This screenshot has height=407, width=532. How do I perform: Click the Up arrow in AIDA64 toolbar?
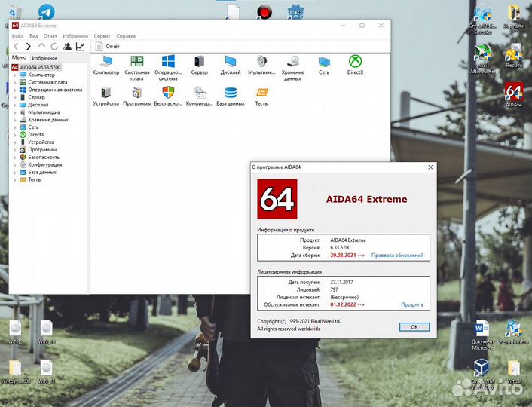41,46
